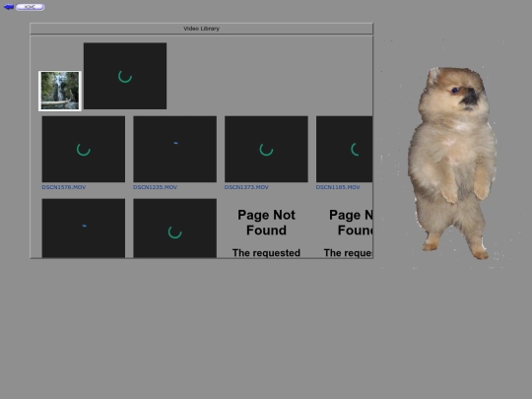Click the standing Pomeranian puppy image

click(453, 163)
